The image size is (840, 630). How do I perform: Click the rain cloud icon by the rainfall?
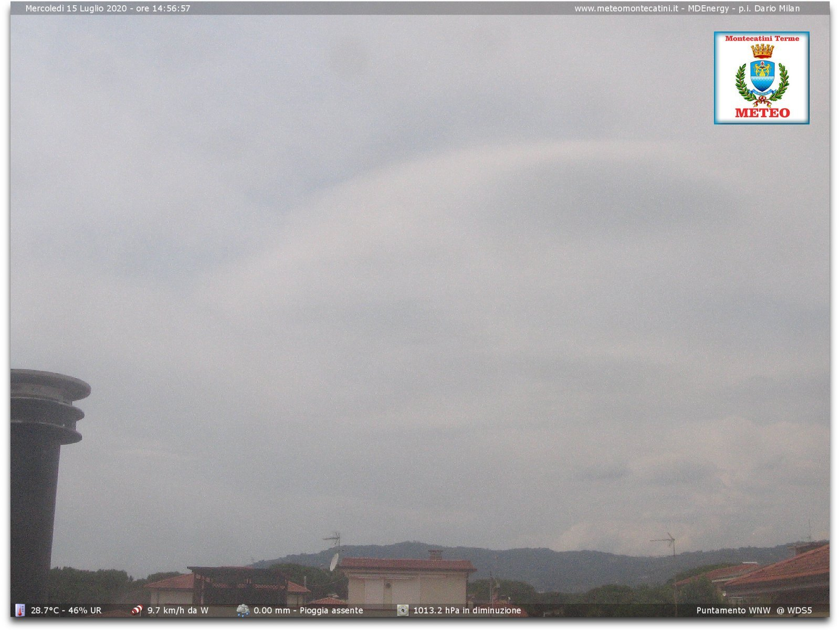pyautogui.click(x=243, y=610)
